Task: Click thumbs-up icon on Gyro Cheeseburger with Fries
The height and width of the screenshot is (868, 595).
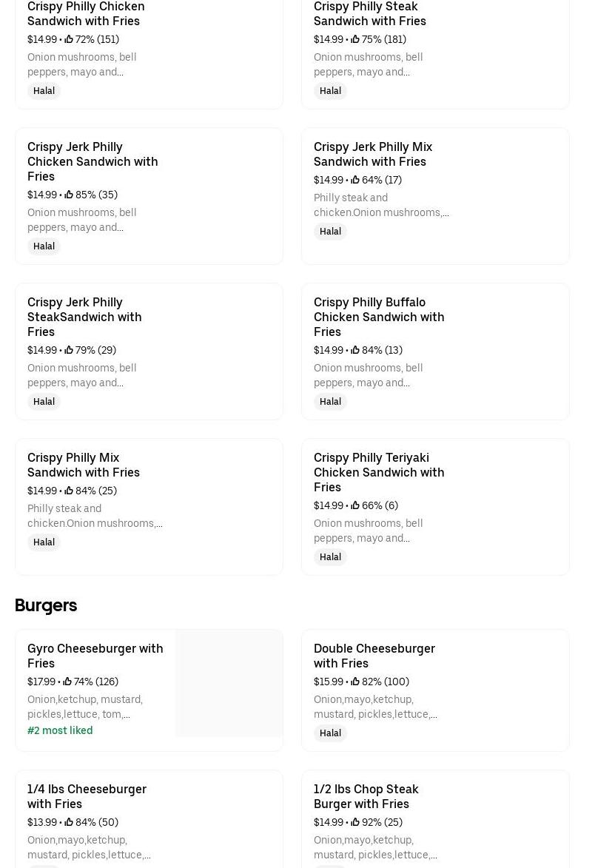Action: tap(67, 682)
